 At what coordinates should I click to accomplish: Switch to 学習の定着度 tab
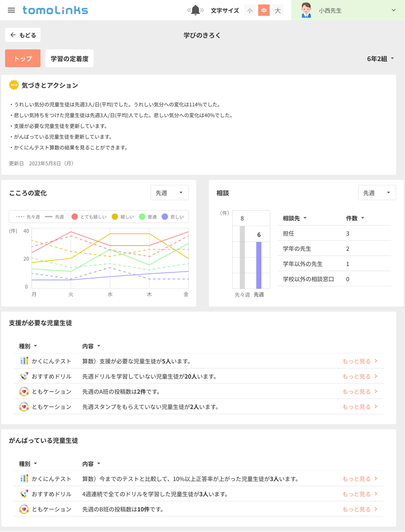click(69, 59)
